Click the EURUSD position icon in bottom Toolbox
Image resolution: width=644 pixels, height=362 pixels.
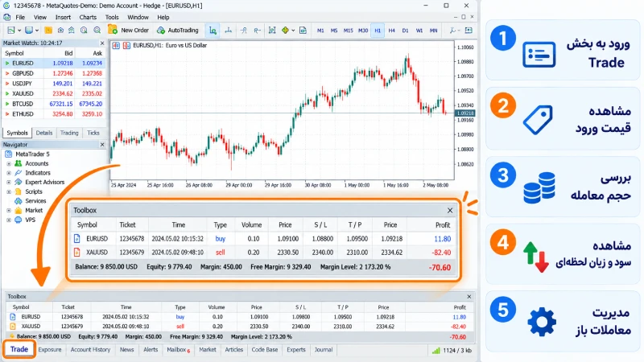tap(13, 317)
